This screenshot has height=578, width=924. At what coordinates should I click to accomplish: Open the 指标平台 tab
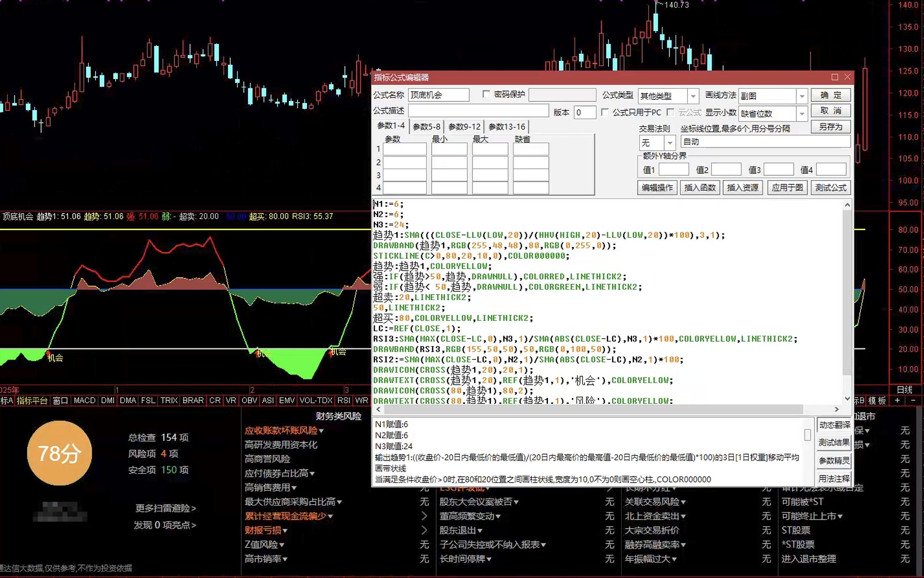32,400
